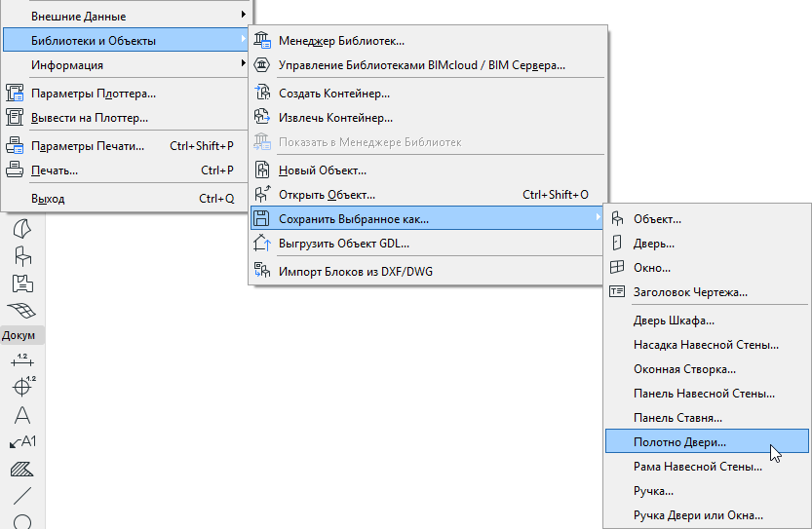This screenshot has height=529, width=812.
Task: Save selection as Объект
Action: click(707, 219)
